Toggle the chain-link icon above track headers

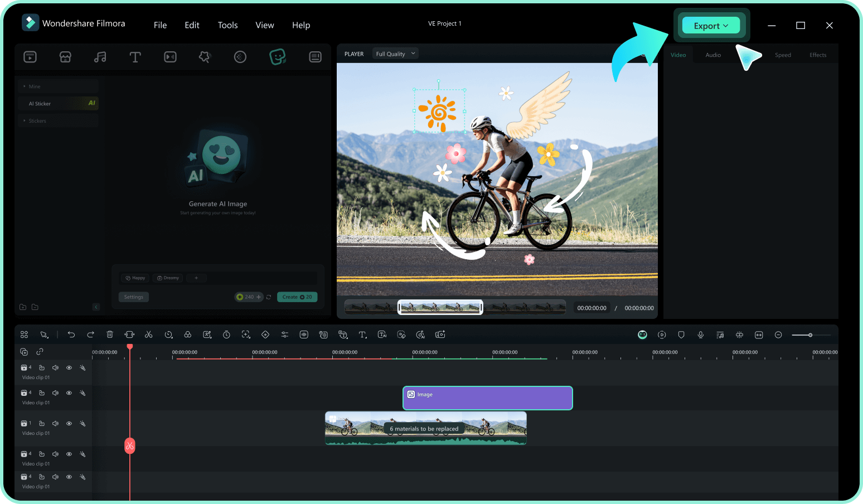click(40, 352)
